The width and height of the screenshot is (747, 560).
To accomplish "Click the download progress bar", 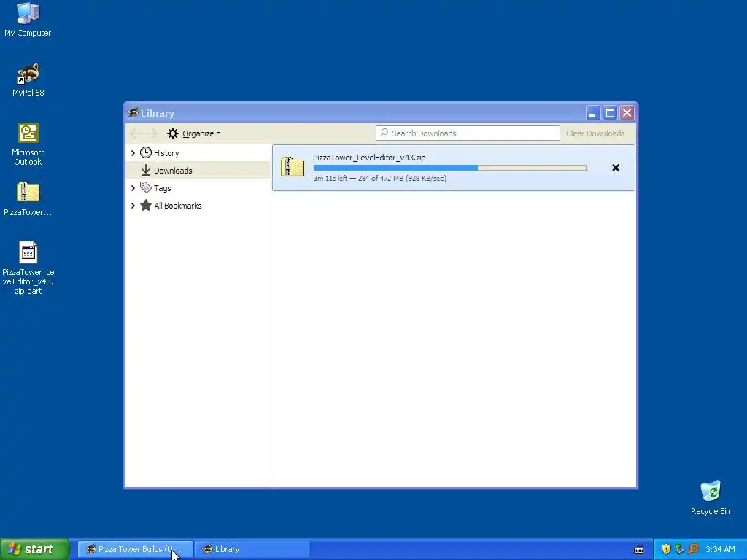I will tap(449, 168).
